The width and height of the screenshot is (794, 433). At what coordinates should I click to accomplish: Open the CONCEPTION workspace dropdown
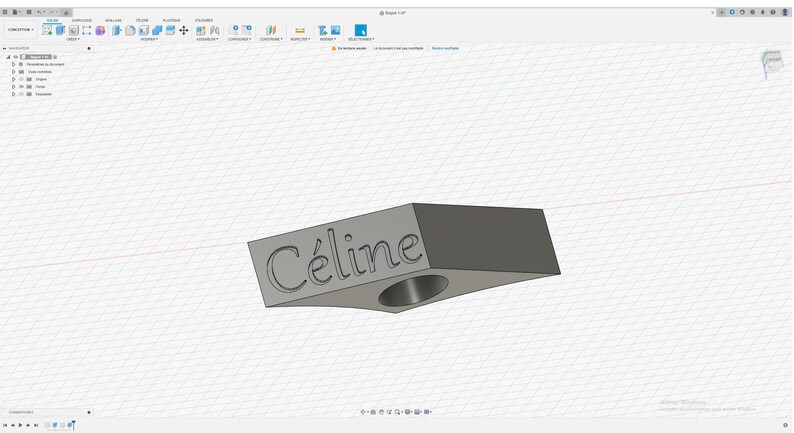[21, 30]
